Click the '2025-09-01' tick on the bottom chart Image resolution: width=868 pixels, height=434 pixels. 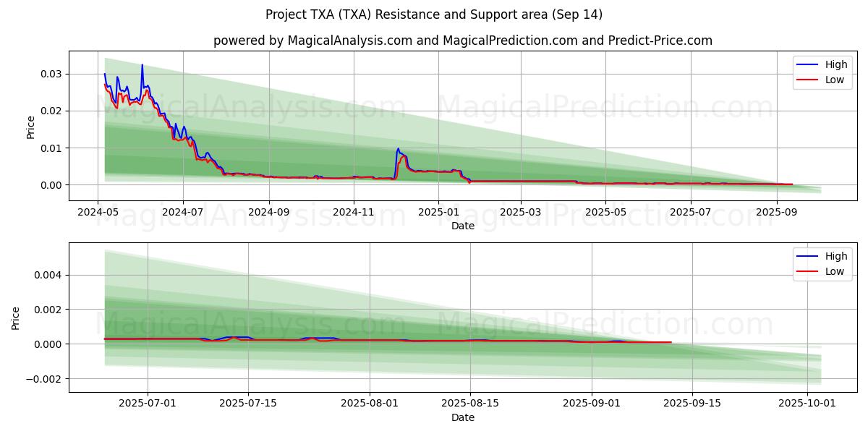(x=592, y=404)
